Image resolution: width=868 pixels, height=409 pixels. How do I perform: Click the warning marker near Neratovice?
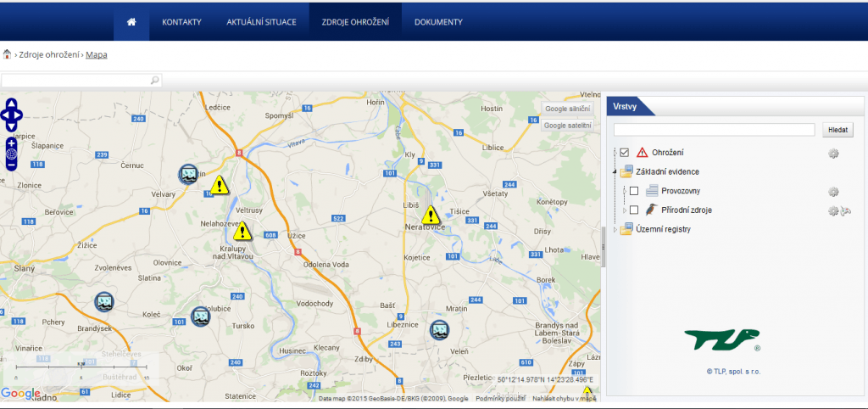pos(431,215)
